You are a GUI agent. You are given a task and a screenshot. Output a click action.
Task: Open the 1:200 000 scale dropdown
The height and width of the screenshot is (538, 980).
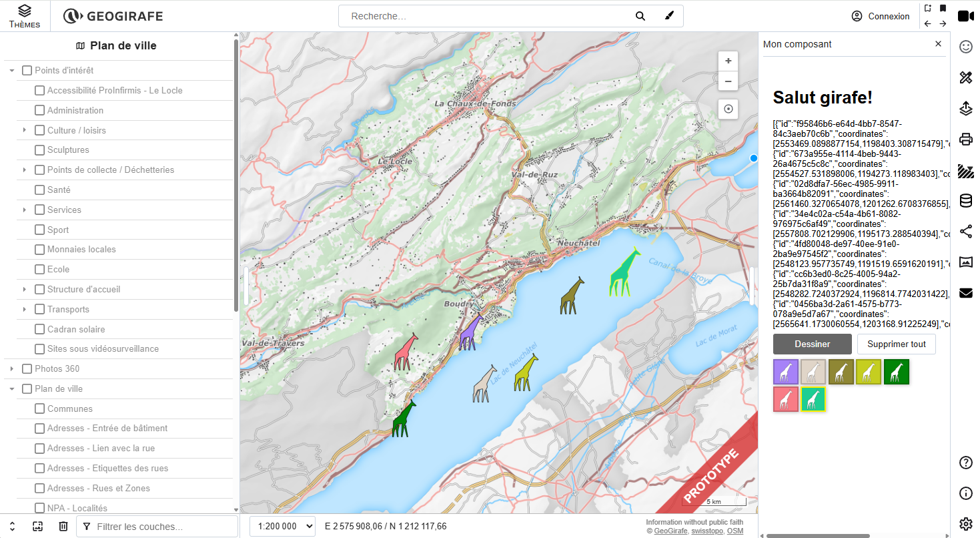coord(282,526)
